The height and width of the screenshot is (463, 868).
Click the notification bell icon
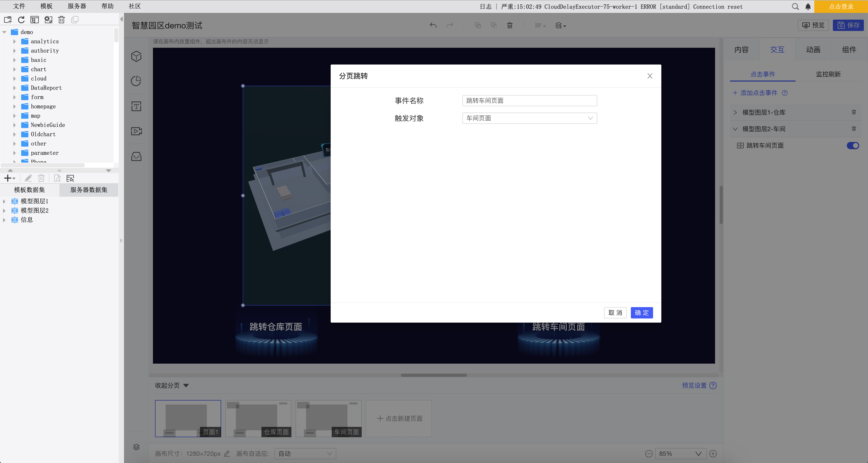[x=808, y=6]
